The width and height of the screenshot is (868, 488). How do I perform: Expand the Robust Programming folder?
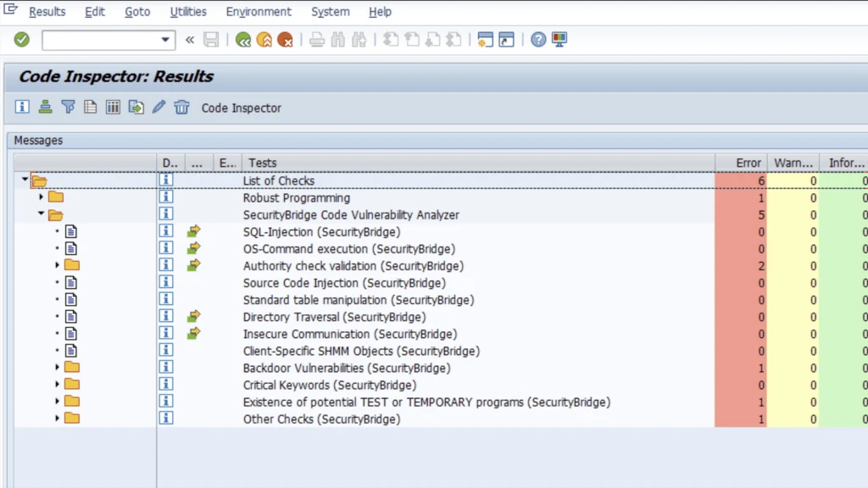coord(41,197)
